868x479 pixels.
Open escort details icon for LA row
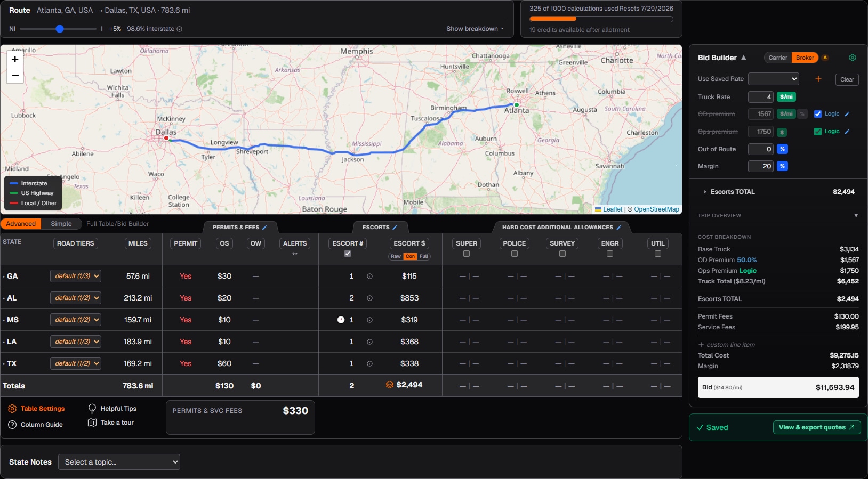(369, 342)
